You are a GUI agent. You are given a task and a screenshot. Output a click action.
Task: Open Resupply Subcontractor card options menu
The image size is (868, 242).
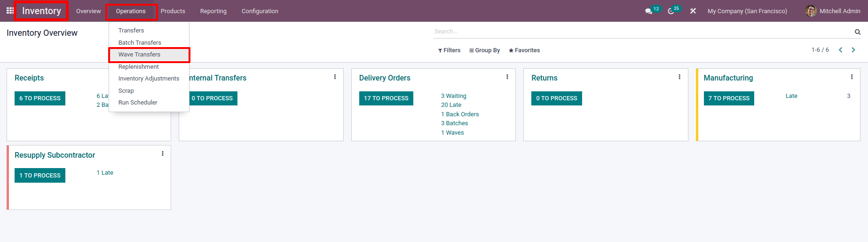coord(163,153)
